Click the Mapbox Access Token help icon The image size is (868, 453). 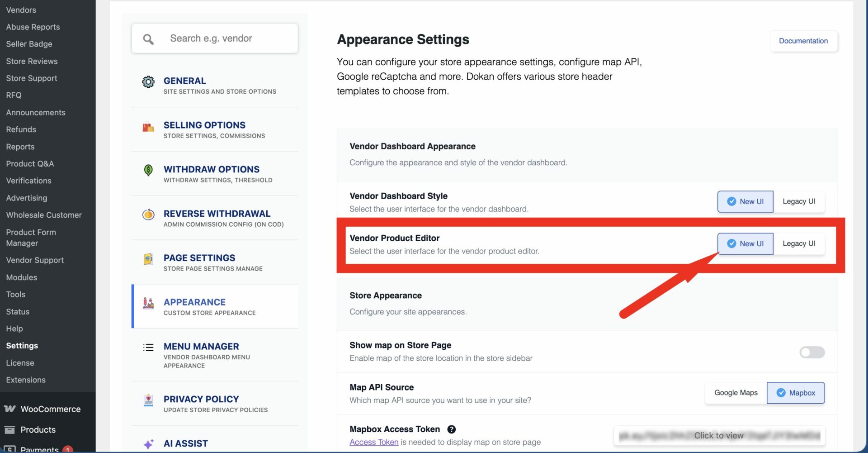[451, 429]
